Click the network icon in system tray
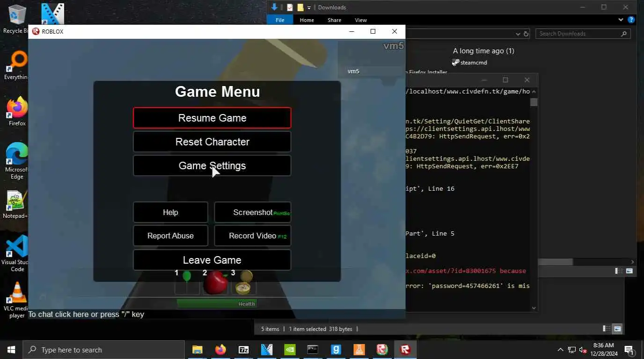Image resolution: width=644 pixels, height=359 pixels. [x=572, y=350]
